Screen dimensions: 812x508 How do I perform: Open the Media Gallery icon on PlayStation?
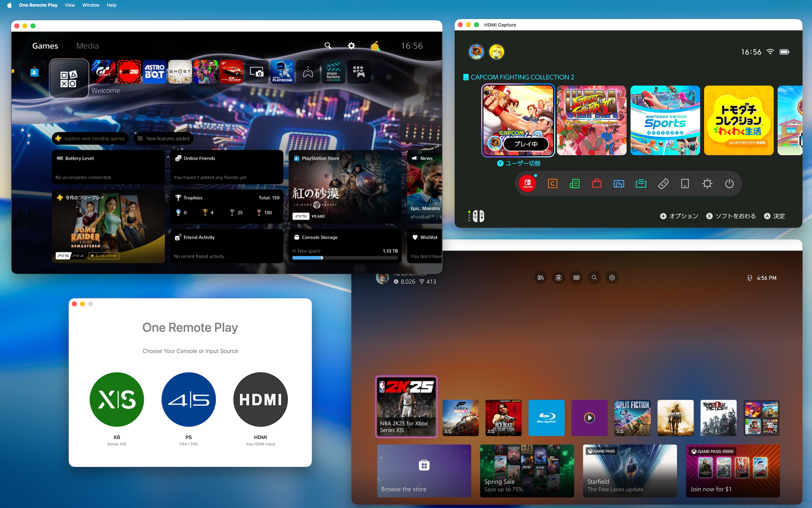257,72
